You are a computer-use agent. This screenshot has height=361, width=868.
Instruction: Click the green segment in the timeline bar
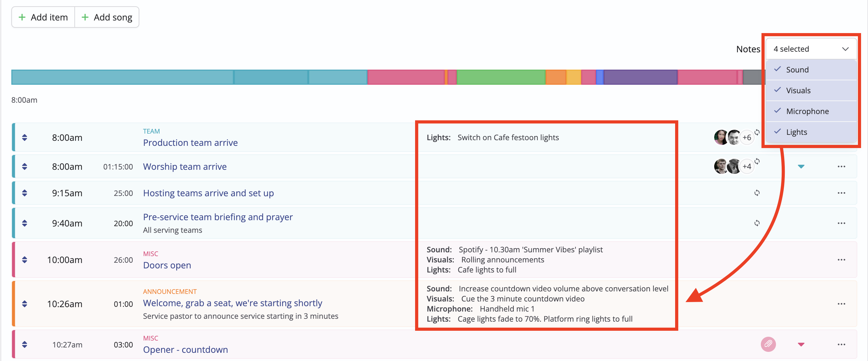pos(501,77)
